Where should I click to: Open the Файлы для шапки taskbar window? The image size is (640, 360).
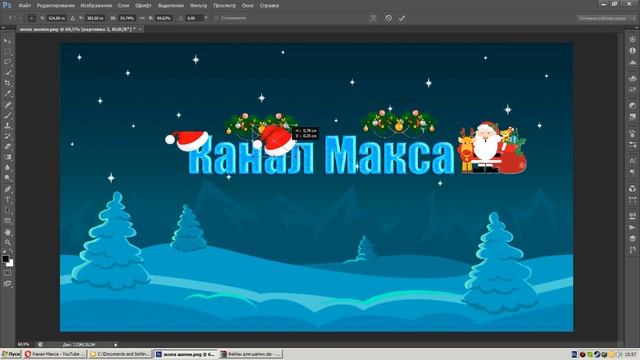click(x=251, y=354)
